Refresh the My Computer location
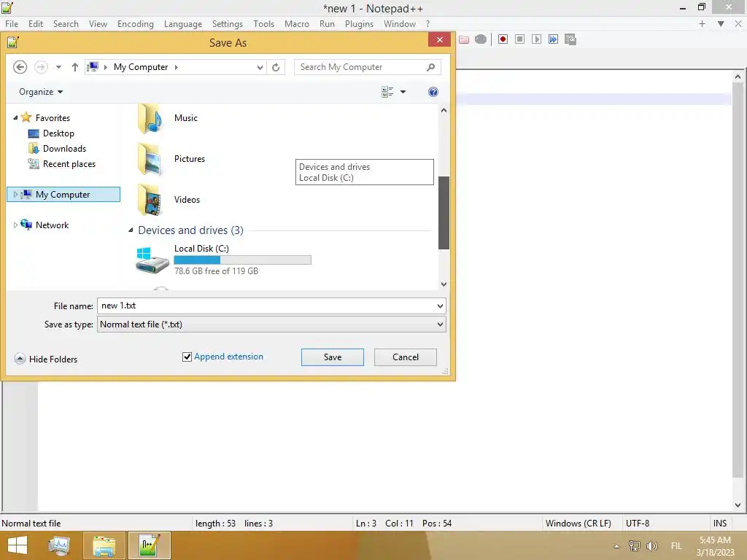 point(276,67)
